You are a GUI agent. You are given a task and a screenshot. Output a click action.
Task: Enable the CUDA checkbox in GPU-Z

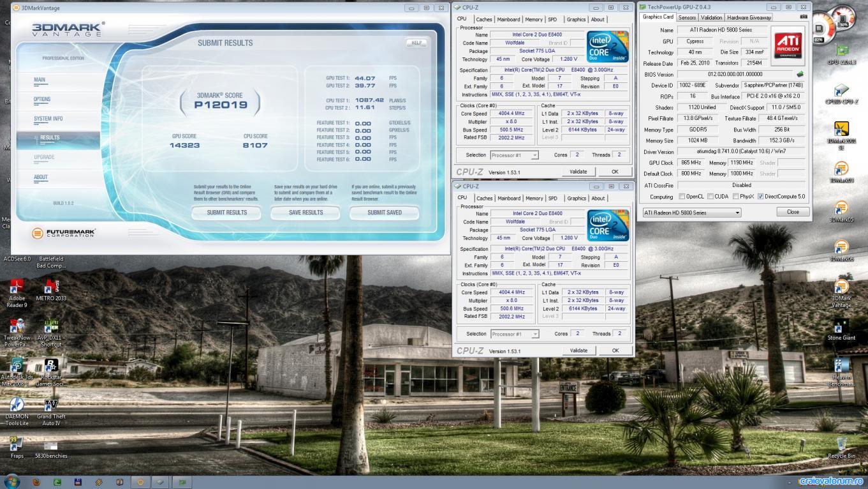click(x=710, y=197)
